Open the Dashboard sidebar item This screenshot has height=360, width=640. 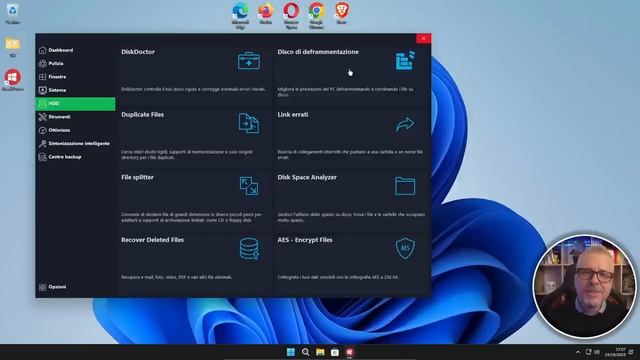coord(76,50)
